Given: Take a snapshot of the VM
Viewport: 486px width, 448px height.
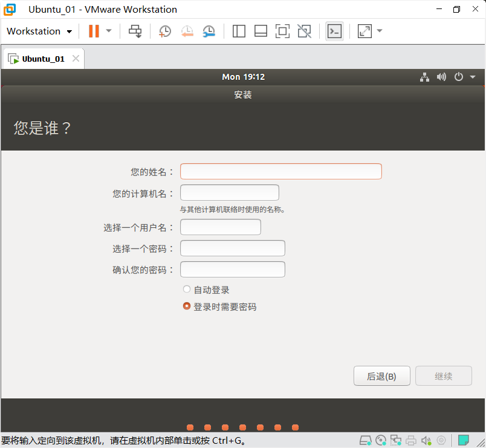Looking at the screenshot, I should 164,31.
